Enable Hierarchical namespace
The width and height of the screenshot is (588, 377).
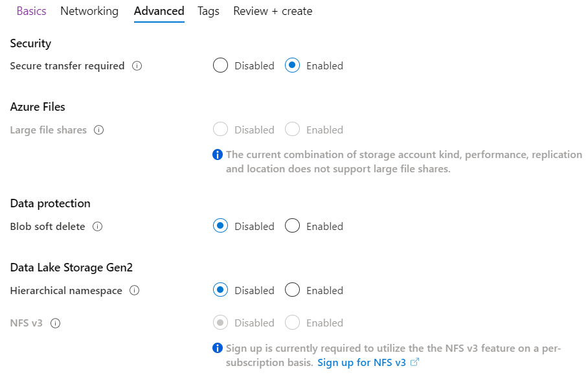point(292,290)
